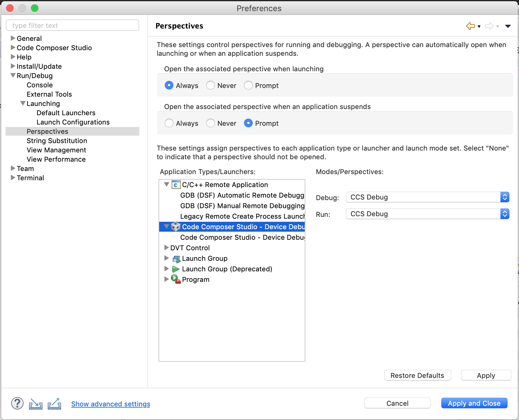Click the C/C++ Remote Application icon
The image size is (519, 420).
176,185
